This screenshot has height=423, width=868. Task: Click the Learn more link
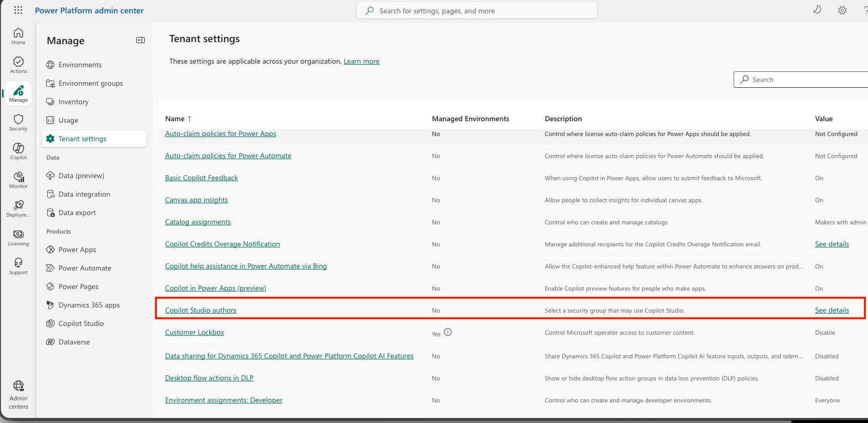coord(361,61)
